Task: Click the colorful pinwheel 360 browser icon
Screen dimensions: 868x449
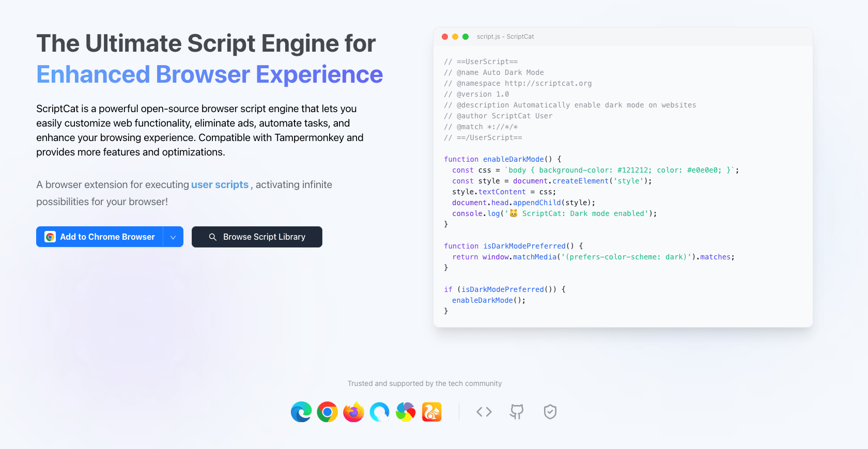Action: 406,412
